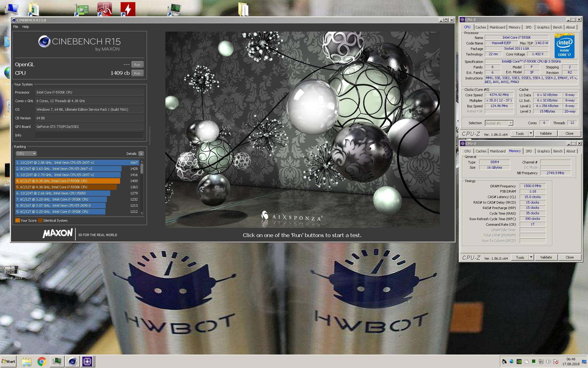
Task: Open red tools app shortcut on desktop
Action: pyautogui.click(x=104, y=9)
